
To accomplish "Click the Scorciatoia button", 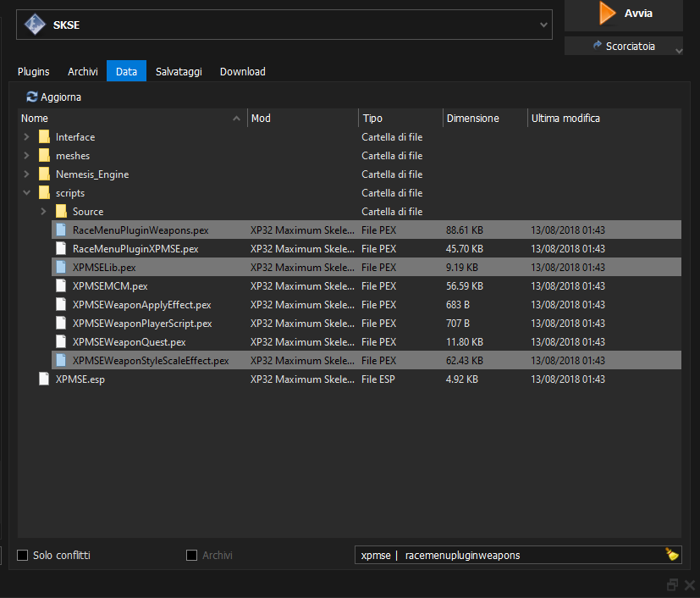I will [624, 46].
